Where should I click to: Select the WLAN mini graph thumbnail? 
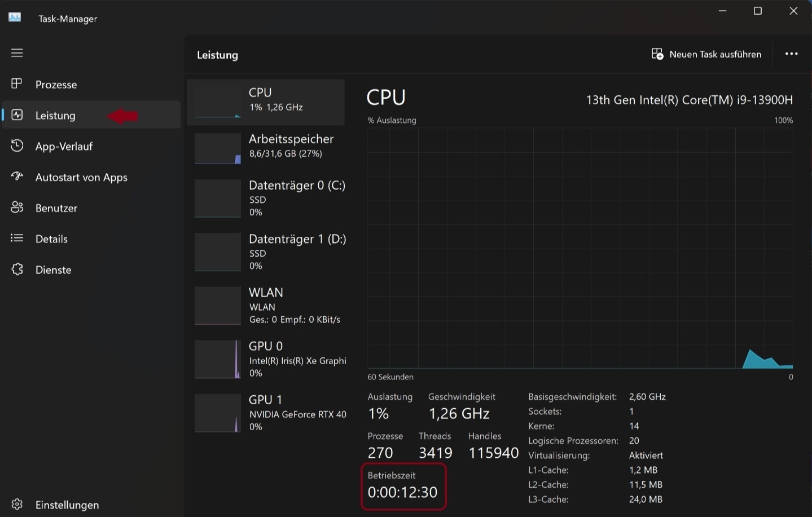[x=218, y=306]
